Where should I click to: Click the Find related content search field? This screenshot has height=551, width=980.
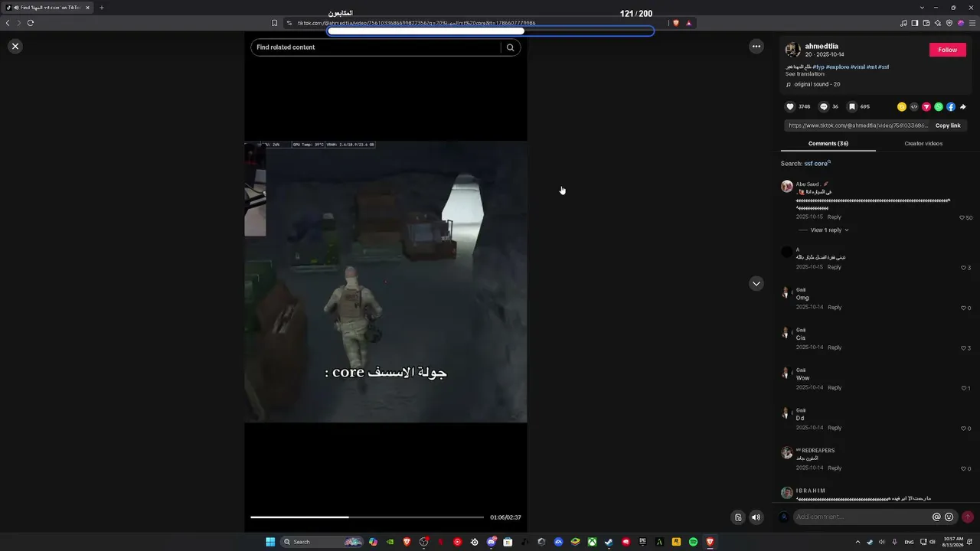point(377,47)
